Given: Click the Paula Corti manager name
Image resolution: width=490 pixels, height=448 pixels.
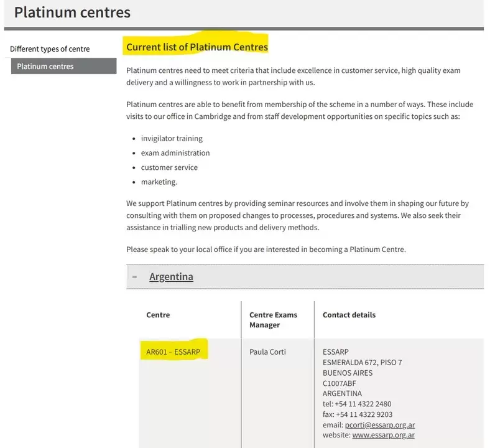Looking at the screenshot, I should 267,352.
